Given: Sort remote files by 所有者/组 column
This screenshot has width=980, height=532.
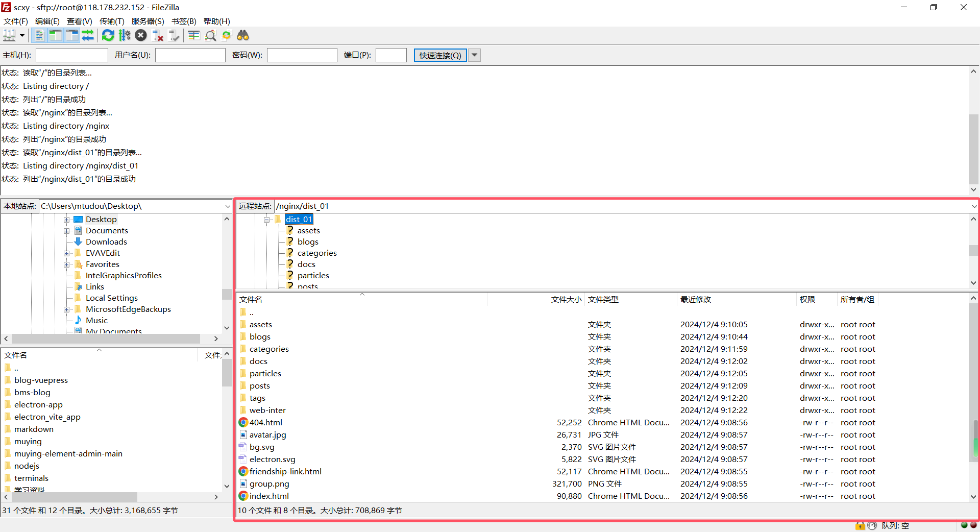Looking at the screenshot, I should (858, 299).
